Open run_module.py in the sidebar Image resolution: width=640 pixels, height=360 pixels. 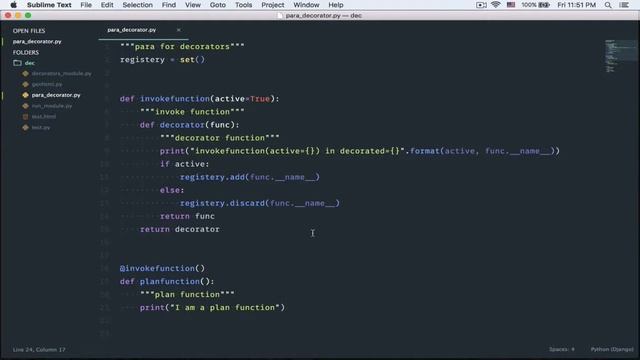click(52, 106)
